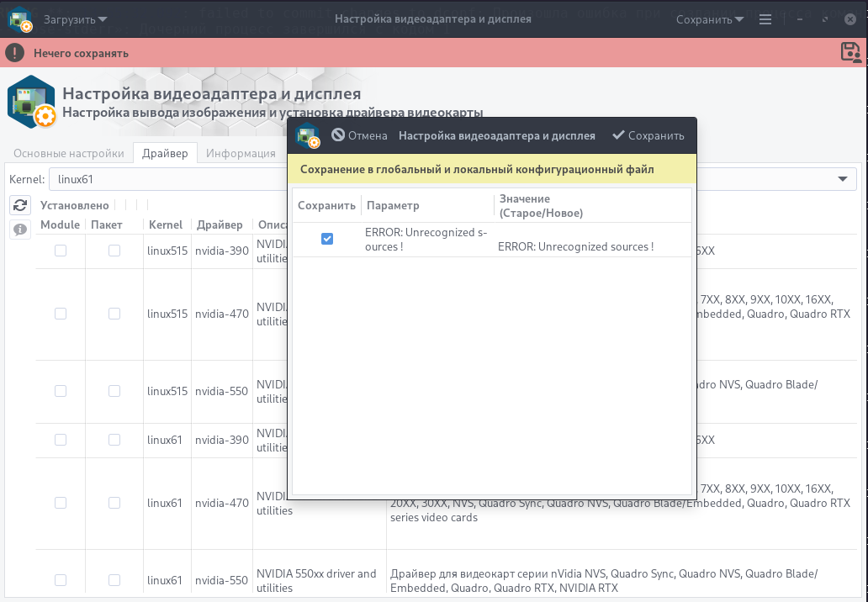Check Пакет box for linux61 nvidia-550
The height and width of the screenshot is (602, 868).
tap(114, 580)
